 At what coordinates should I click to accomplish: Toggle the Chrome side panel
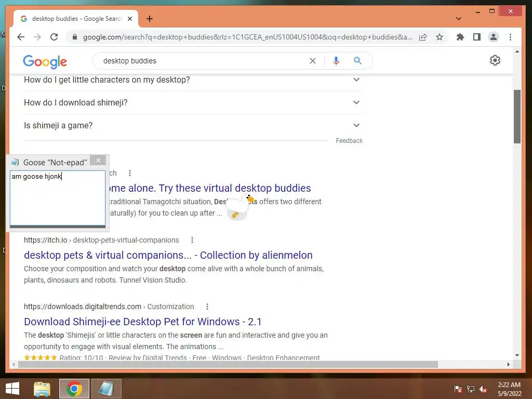(x=477, y=37)
